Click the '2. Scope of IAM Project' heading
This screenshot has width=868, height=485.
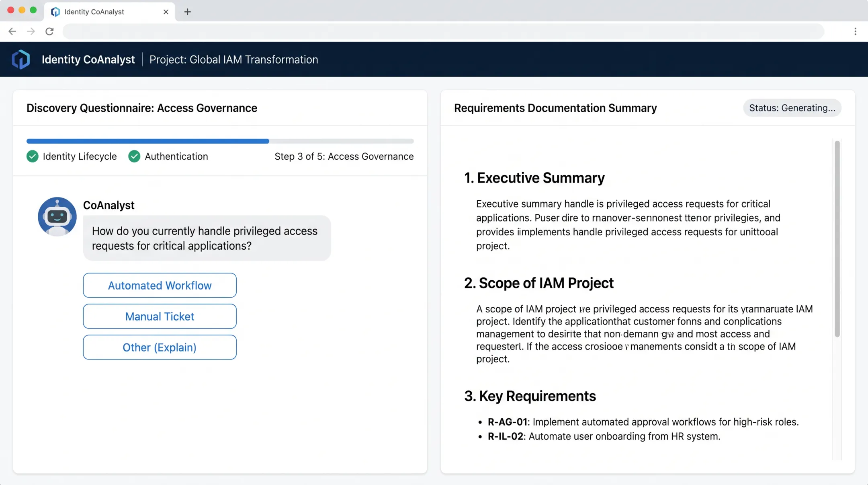(538, 283)
